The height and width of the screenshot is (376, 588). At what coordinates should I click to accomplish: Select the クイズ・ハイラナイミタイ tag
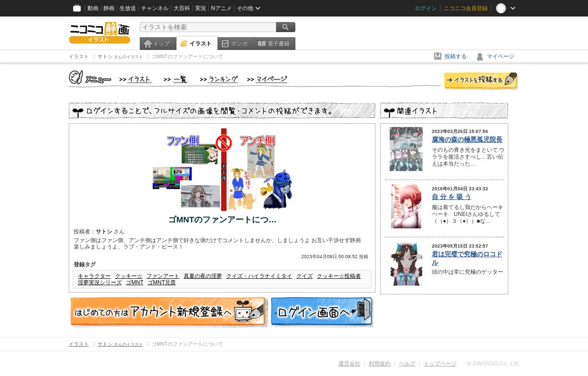point(259,276)
